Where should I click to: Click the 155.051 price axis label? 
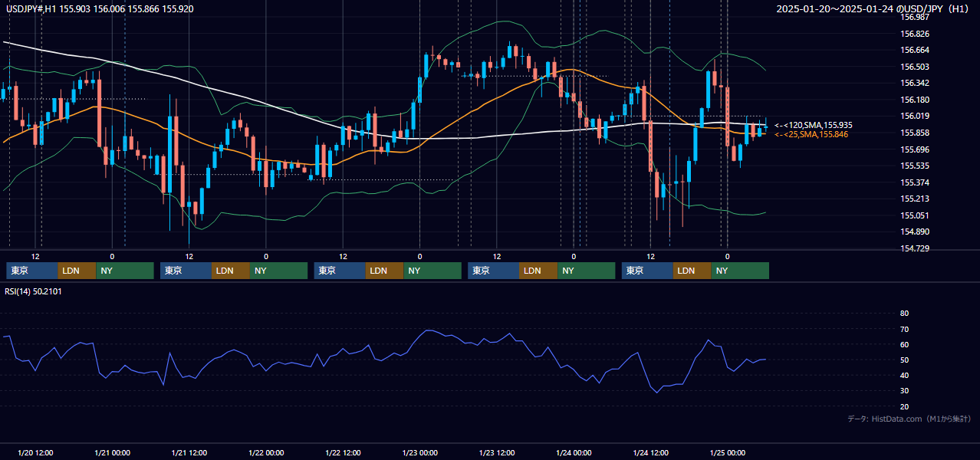point(915,215)
